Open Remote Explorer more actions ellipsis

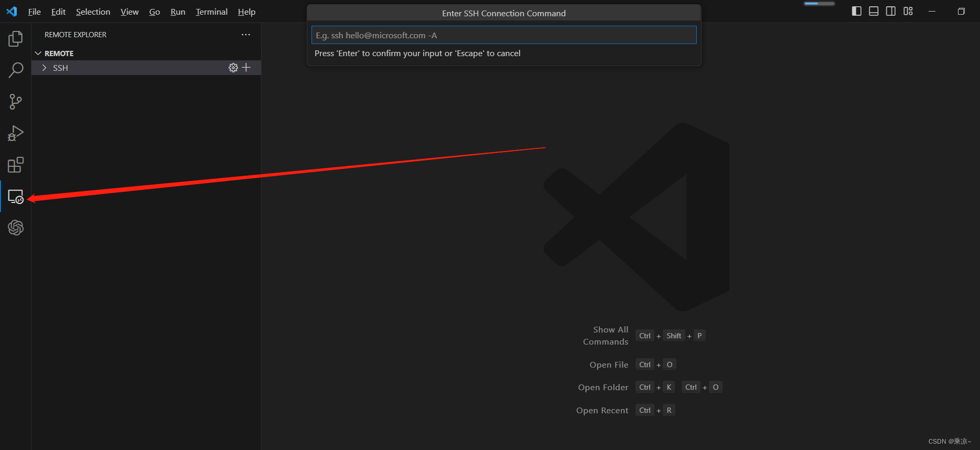click(246, 35)
